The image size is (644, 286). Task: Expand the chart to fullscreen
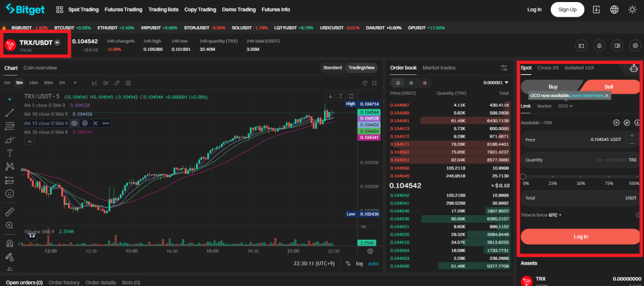[x=374, y=83]
